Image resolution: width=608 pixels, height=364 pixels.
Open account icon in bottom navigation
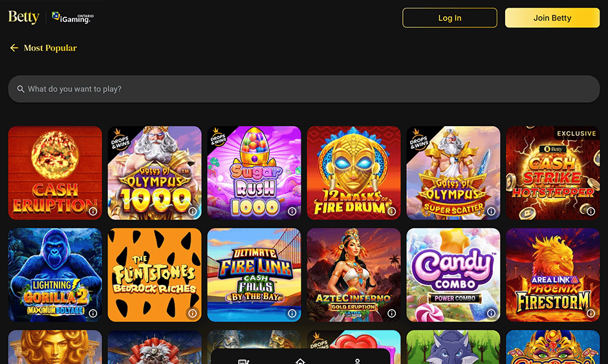357,361
